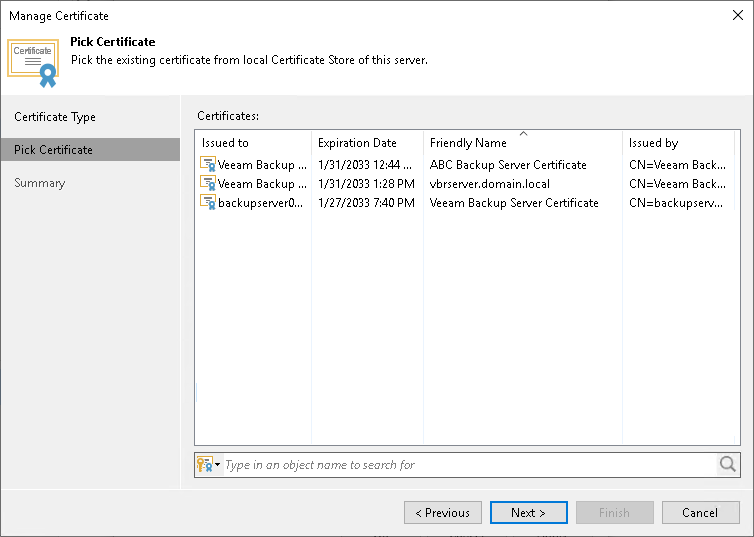
Task: Click the Next button
Action: [x=528, y=512]
